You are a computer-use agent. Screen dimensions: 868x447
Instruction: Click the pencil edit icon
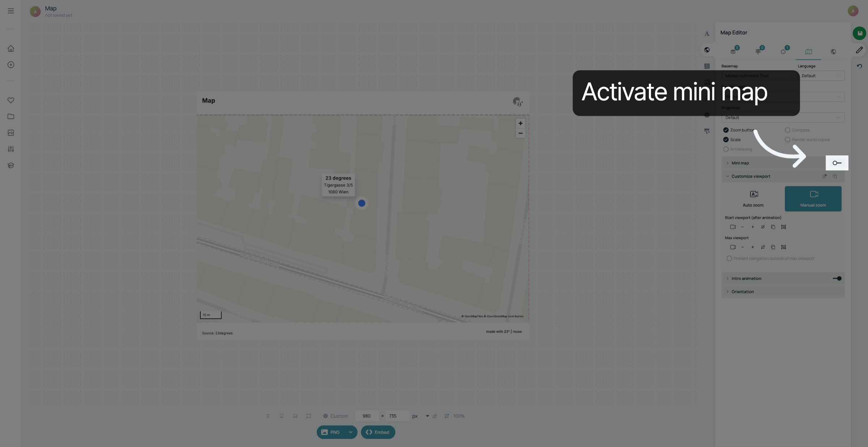859,50
